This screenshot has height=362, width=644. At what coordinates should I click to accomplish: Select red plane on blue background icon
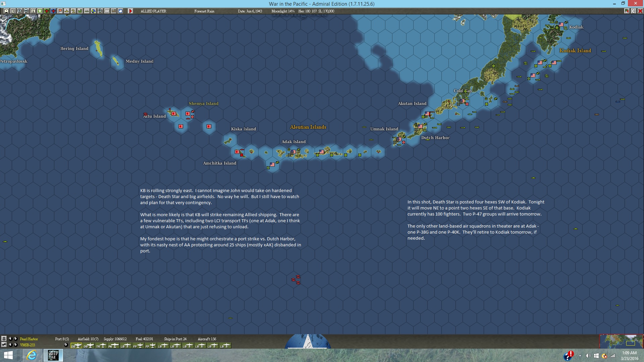pyautogui.click(x=53, y=11)
